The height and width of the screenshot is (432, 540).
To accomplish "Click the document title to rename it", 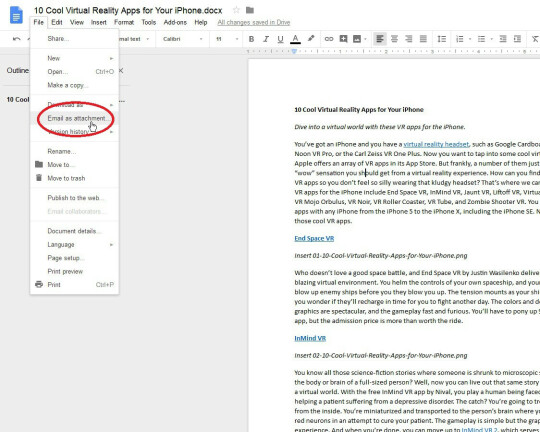I will [128, 10].
